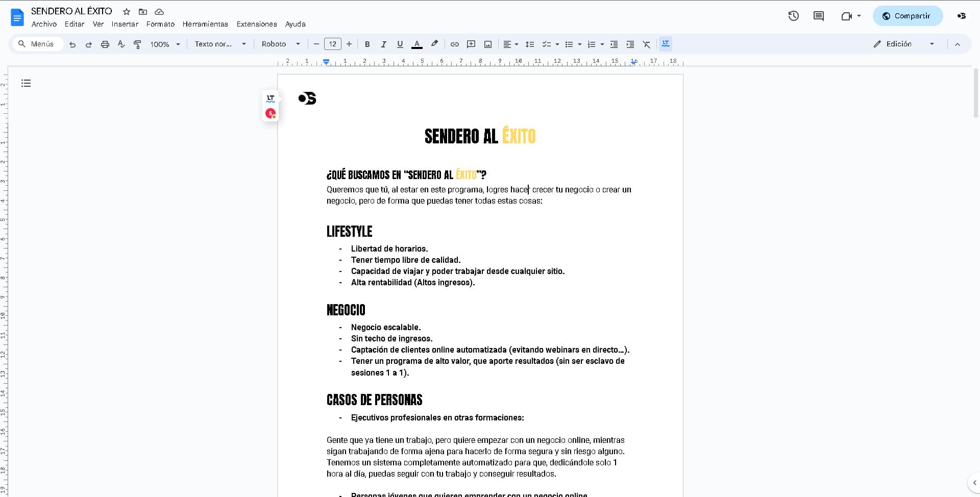
Task: Select the Paint format roller icon
Action: pos(137,44)
